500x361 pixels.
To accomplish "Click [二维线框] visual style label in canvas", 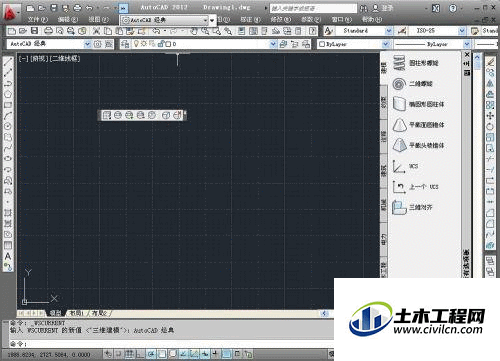I will [66, 59].
